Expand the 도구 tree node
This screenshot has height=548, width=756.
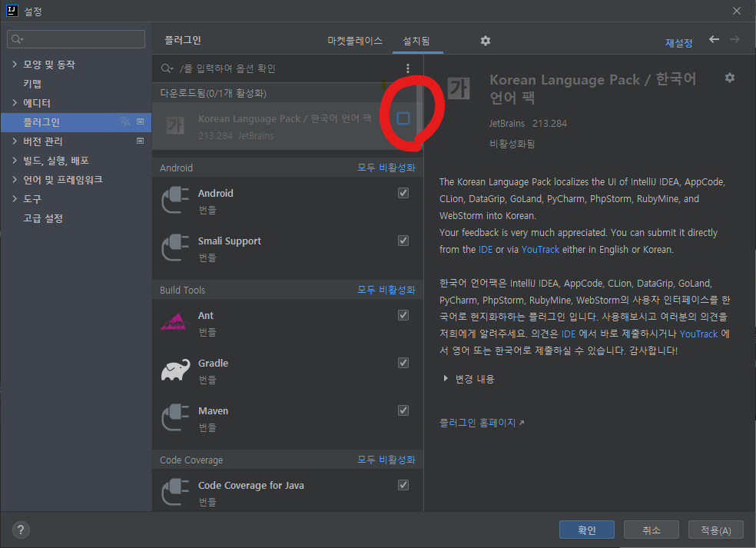15,199
